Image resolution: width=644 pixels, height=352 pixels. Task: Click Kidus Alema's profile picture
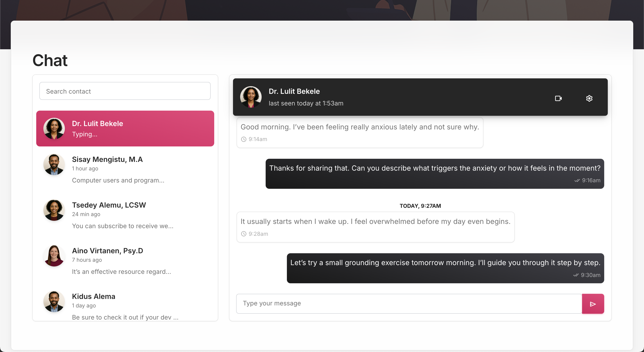click(x=54, y=301)
